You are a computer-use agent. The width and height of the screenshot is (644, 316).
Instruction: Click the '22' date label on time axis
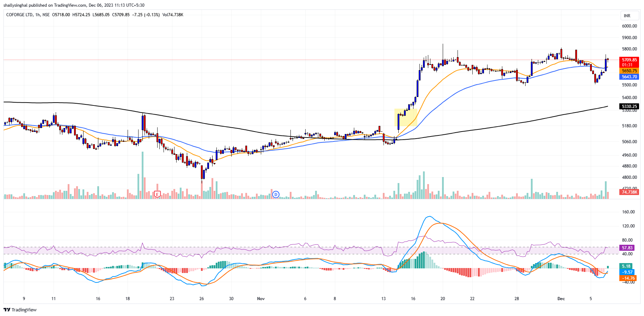pos(472,299)
